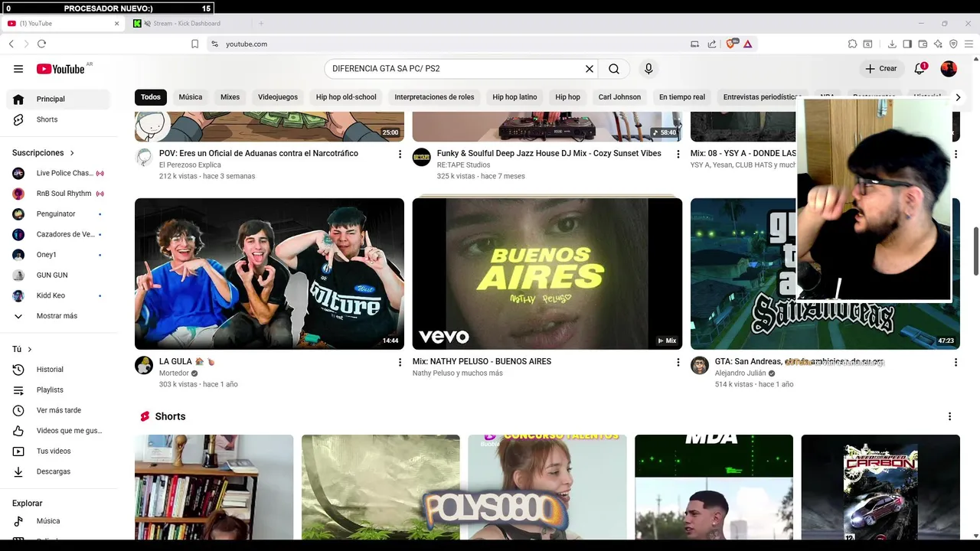Image resolution: width=980 pixels, height=551 pixels.
Task: Open options for GTA: San Andreas video
Action: point(955,363)
